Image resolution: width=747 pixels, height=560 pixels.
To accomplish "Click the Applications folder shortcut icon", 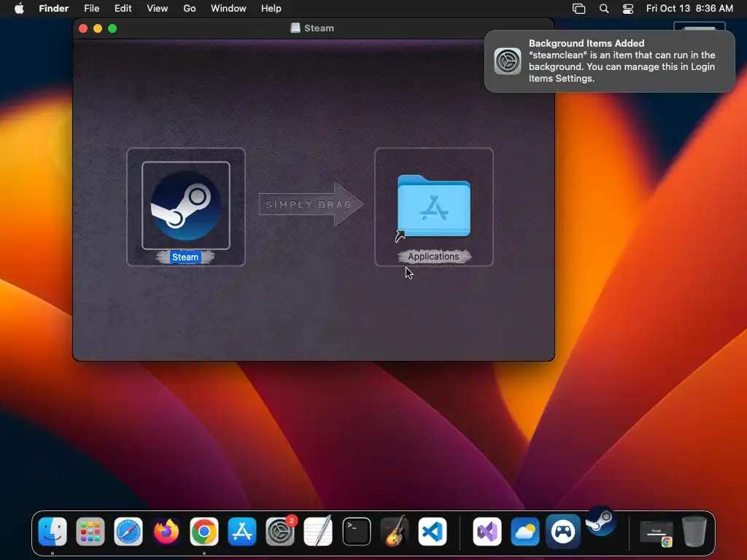I will point(433,206).
